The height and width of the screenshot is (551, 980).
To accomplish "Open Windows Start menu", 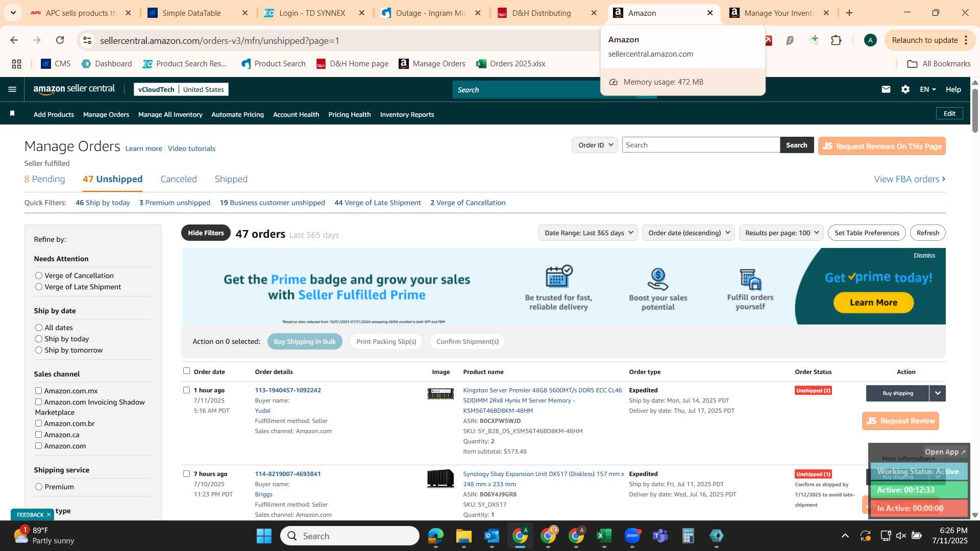I will [264, 536].
